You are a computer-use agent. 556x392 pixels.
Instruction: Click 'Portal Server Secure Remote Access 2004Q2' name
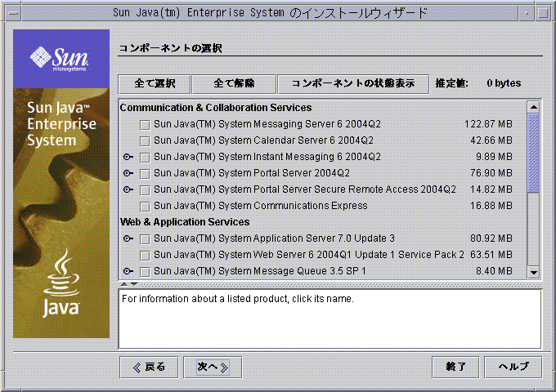tap(355, 189)
